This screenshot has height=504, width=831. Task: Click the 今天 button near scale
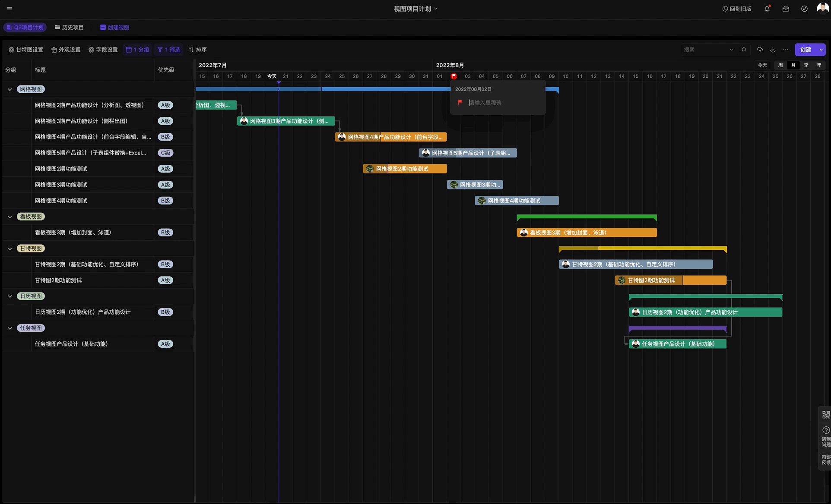[762, 65]
